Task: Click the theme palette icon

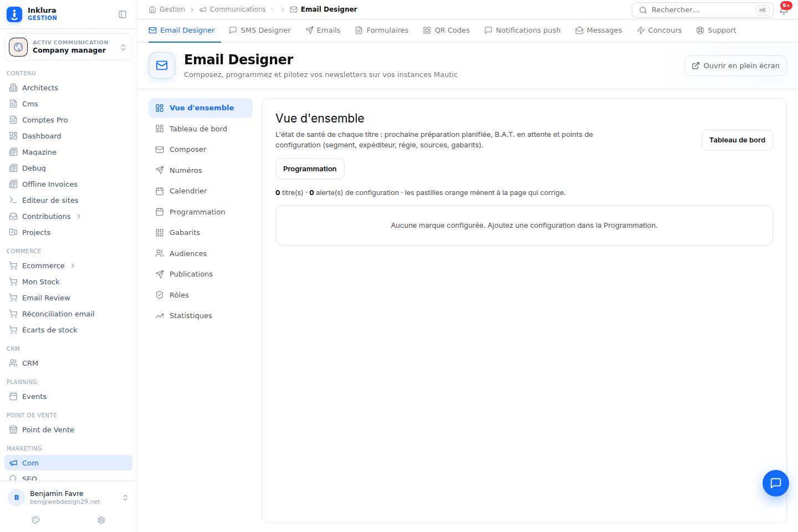Action: (36, 520)
